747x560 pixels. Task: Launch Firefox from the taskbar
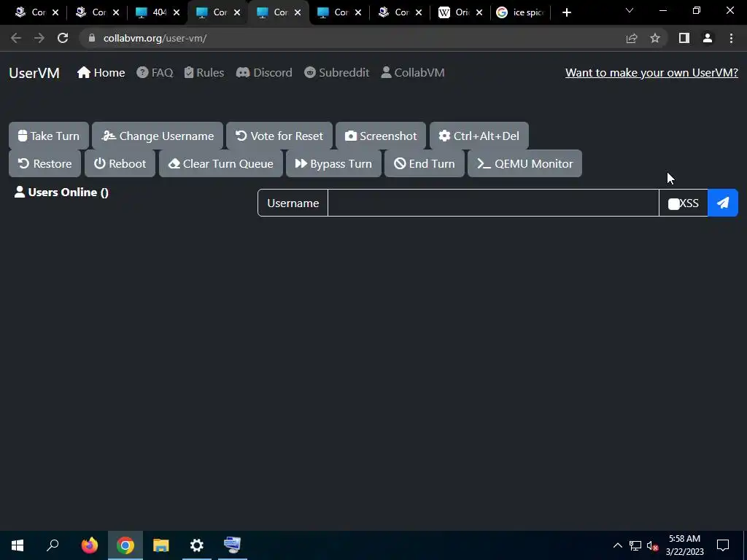pos(89,545)
